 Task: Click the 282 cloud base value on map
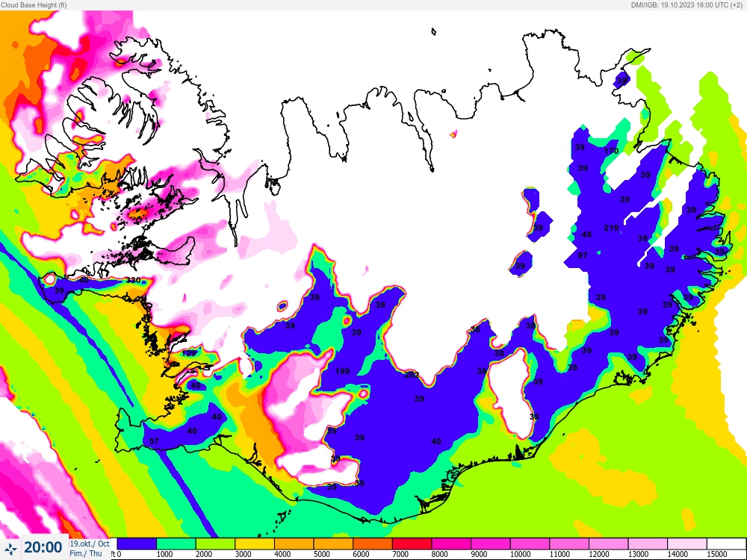(x=412, y=375)
